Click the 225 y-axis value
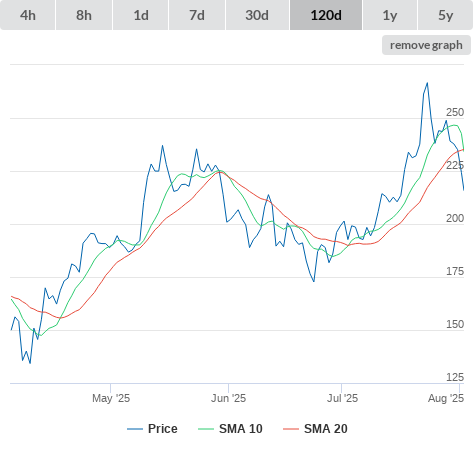The width and height of the screenshot is (474, 455). click(x=455, y=165)
